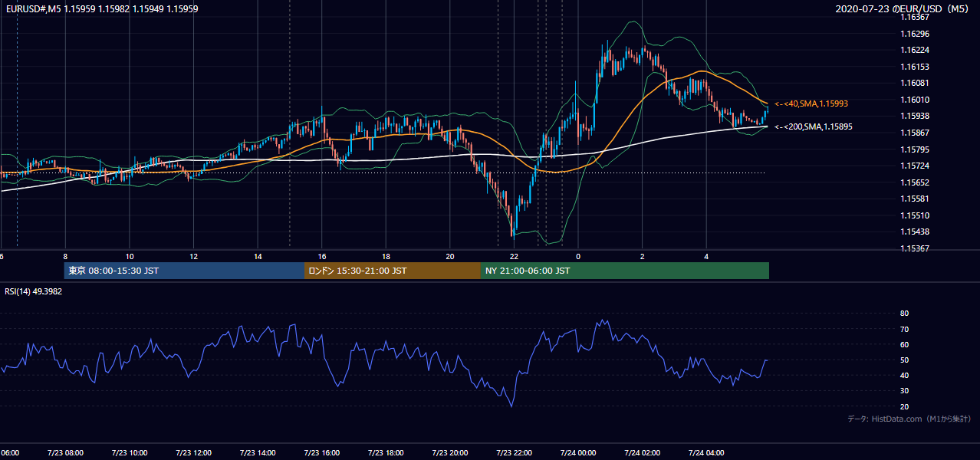Screen dimensions: 980x460
Task: Click the 7/23 18:00 time label
Action: coord(386,452)
